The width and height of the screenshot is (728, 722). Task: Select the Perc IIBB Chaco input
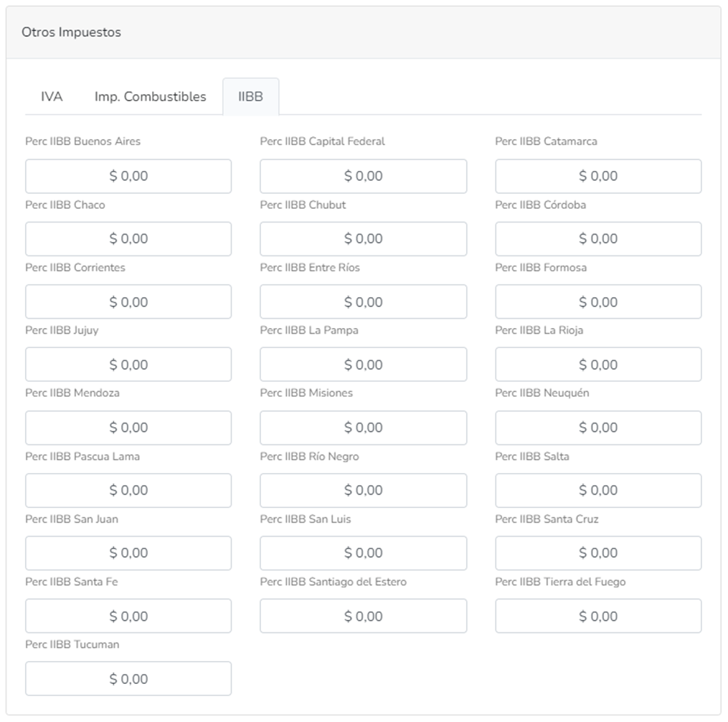tap(128, 239)
